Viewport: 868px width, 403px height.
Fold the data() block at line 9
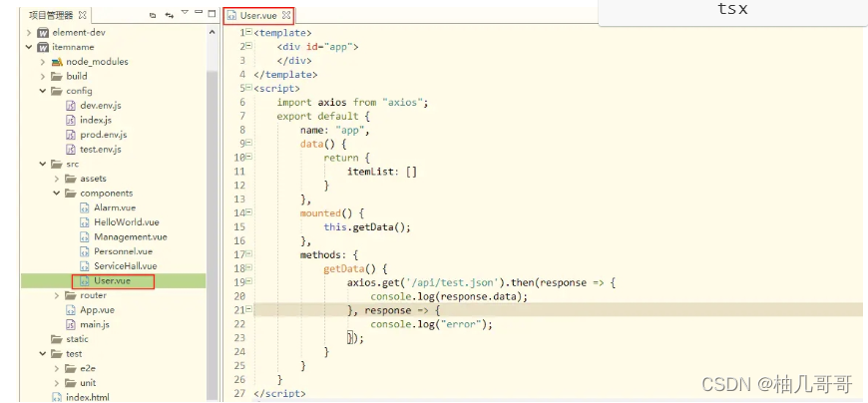(248, 143)
